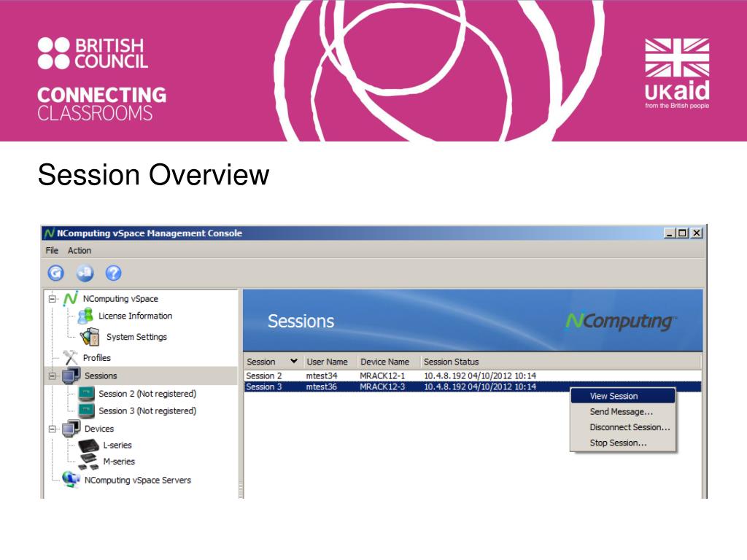Click the connect-to-server toolbar icon
Image resolution: width=747 pixels, height=560 pixels.
[x=85, y=273]
